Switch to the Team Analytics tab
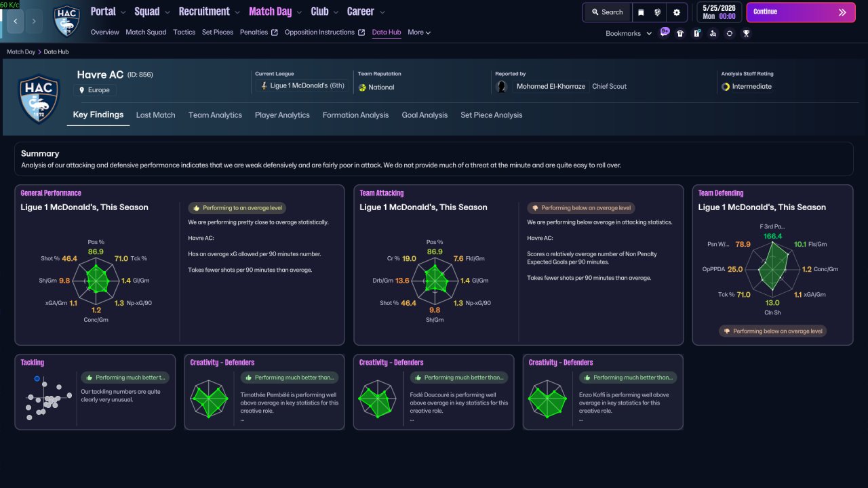Screen dimensions: 868x488 pos(215,115)
